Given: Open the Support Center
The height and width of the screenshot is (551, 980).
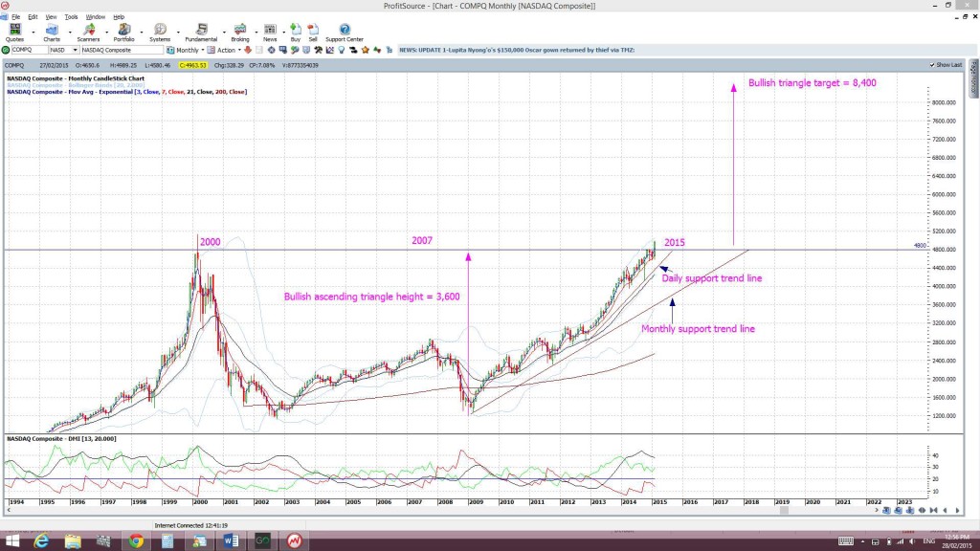Looking at the screenshot, I should click(x=345, y=32).
